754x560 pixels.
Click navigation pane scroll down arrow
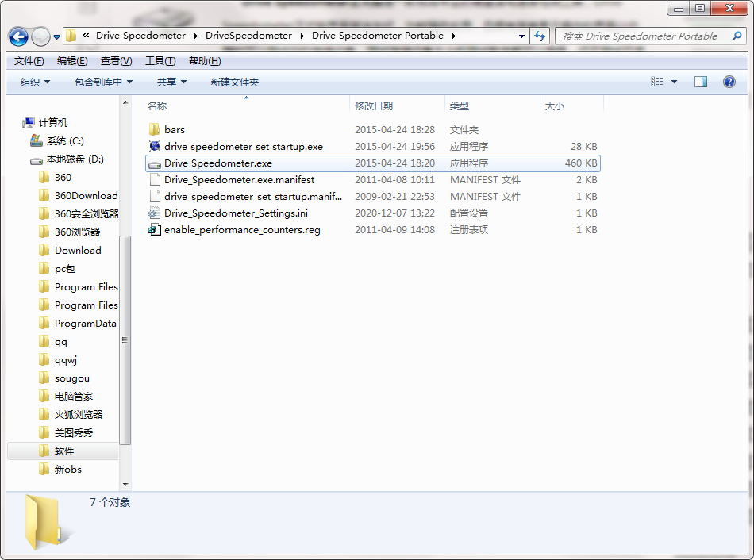pyautogui.click(x=125, y=485)
